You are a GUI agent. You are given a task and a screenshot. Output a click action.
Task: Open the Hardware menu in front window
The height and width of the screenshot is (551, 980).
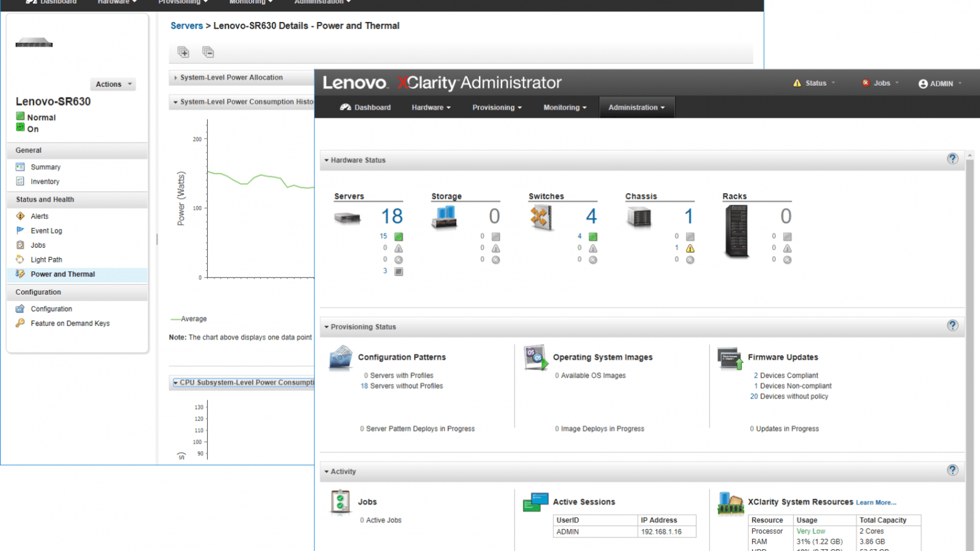click(x=431, y=107)
